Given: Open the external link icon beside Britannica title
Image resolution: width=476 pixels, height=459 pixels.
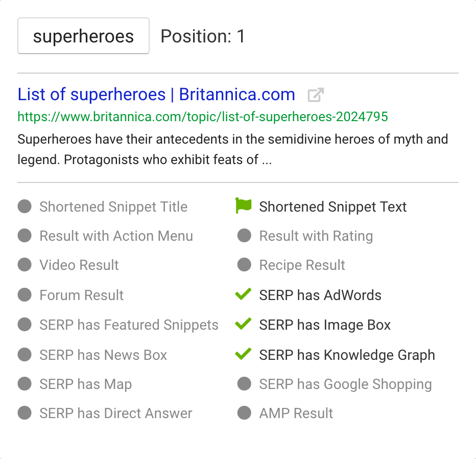Looking at the screenshot, I should point(316,95).
